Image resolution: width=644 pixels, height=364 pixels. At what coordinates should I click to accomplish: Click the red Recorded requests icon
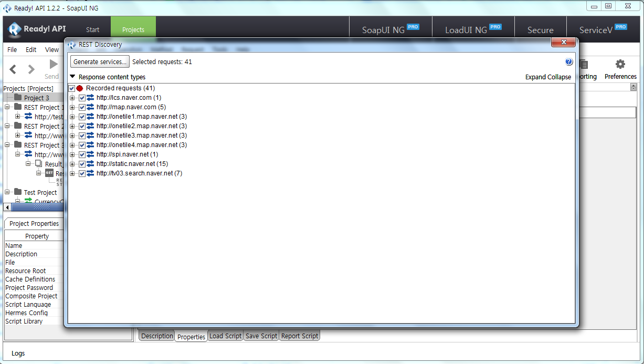(x=80, y=88)
